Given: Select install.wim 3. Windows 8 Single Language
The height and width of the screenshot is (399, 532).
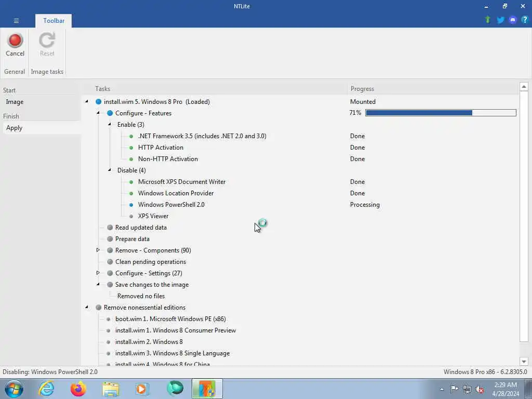Looking at the screenshot, I should [172, 353].
